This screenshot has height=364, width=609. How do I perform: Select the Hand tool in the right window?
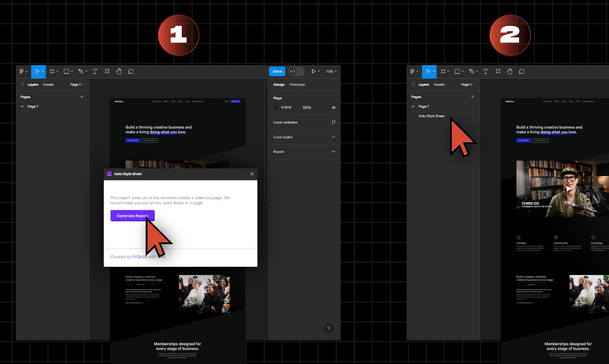[510, 71]
